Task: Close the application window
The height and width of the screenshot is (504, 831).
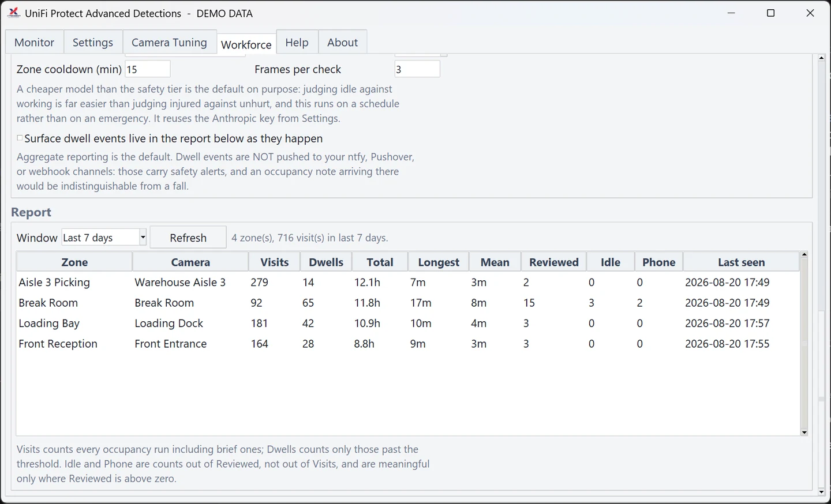Action: [810, 13]
